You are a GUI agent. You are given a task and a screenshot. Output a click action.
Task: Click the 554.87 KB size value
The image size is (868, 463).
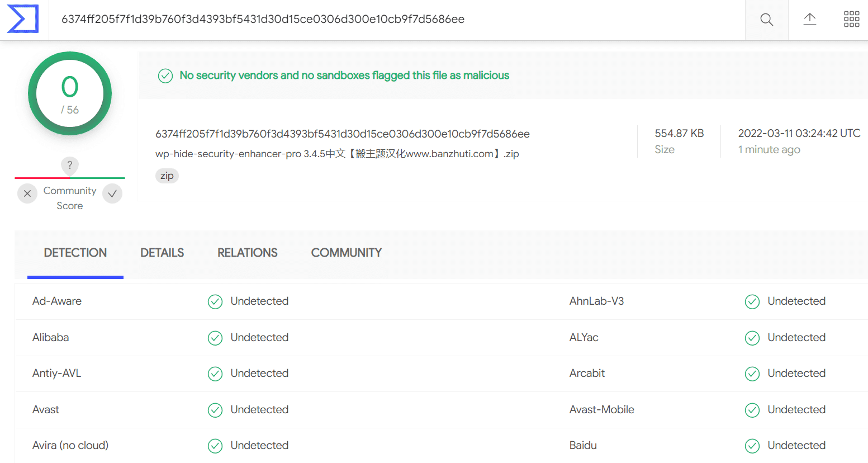click(679, 133)
